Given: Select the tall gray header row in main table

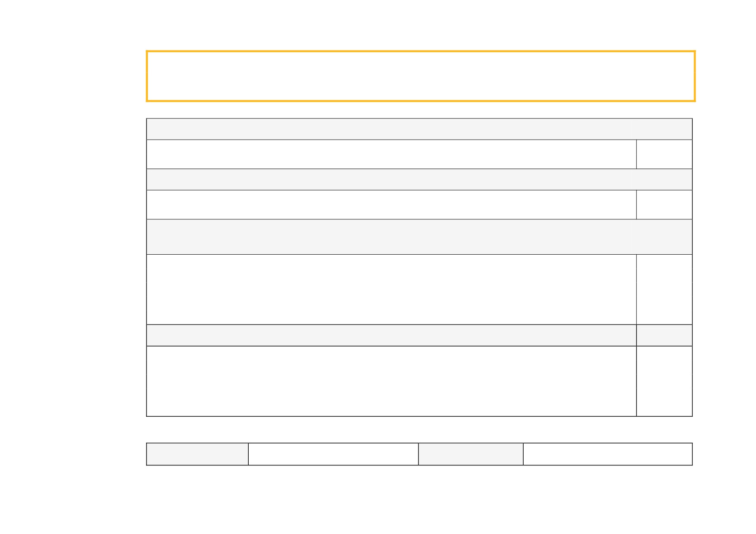Looking at the screenshot, I should pyautogui.click(x=419, y=237).
